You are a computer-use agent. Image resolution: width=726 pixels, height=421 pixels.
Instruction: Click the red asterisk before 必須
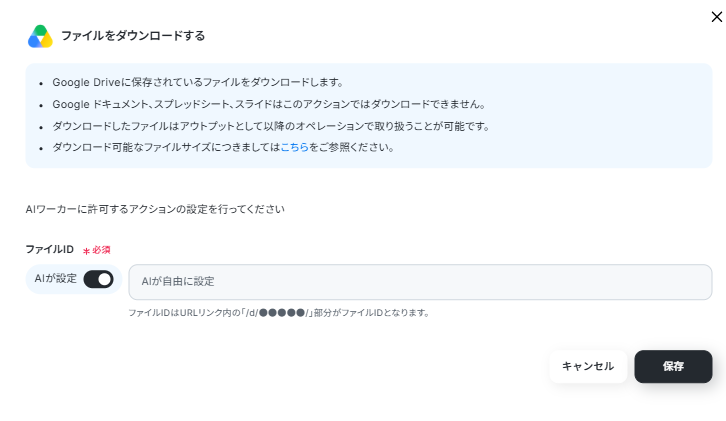(86, 251)
